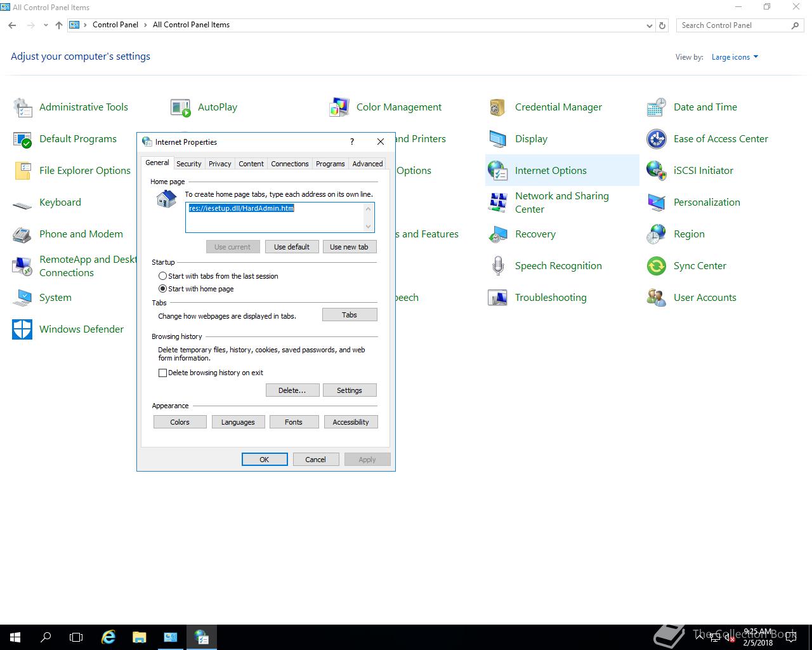Go up one level with Up arrow
Image resolution: width=812 pixels, height=650 pixels.
click(x=59, y=25)
